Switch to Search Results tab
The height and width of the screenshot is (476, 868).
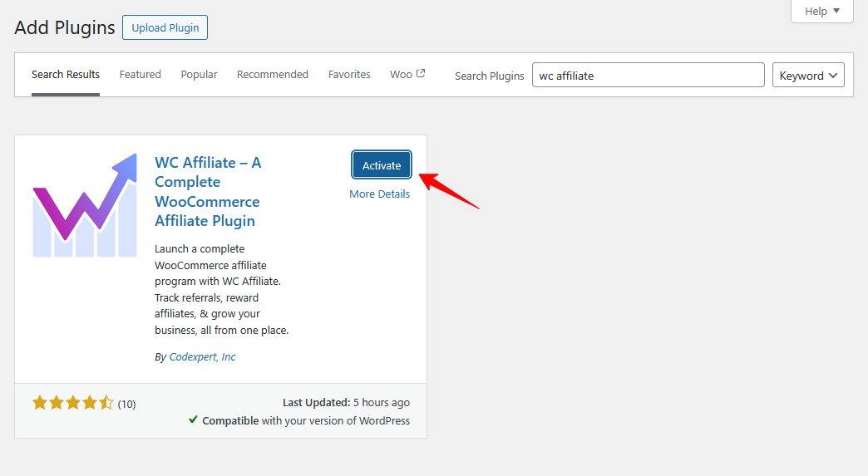pyautogui.click(x=66, y=75)
